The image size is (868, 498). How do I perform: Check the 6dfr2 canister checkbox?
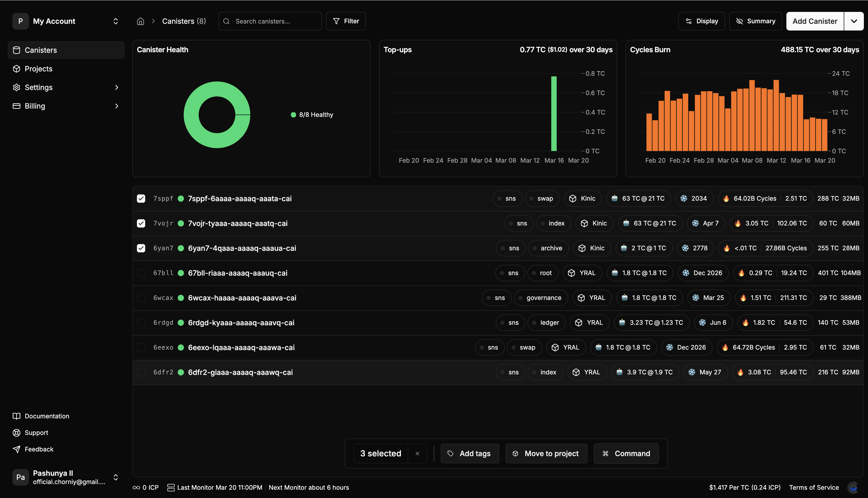tap(141, 372)
